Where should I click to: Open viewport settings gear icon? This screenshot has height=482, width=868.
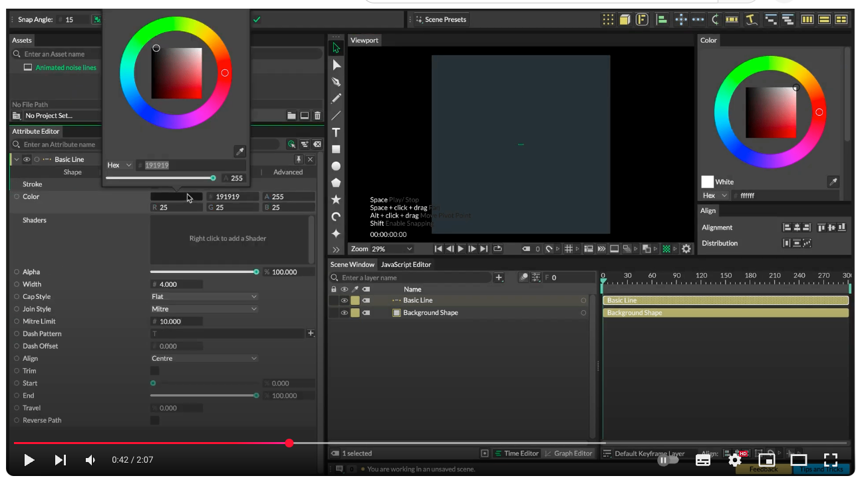click(686, 249)
